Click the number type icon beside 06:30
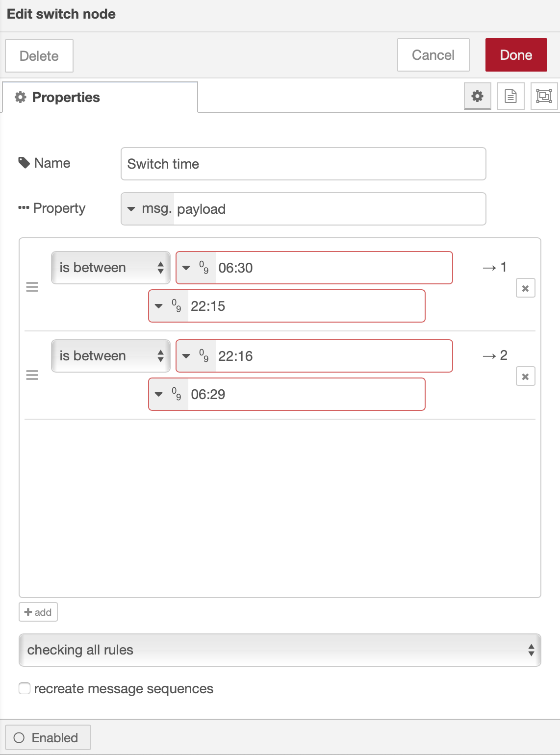Viewport: 560px width, 755px height. 203,268
